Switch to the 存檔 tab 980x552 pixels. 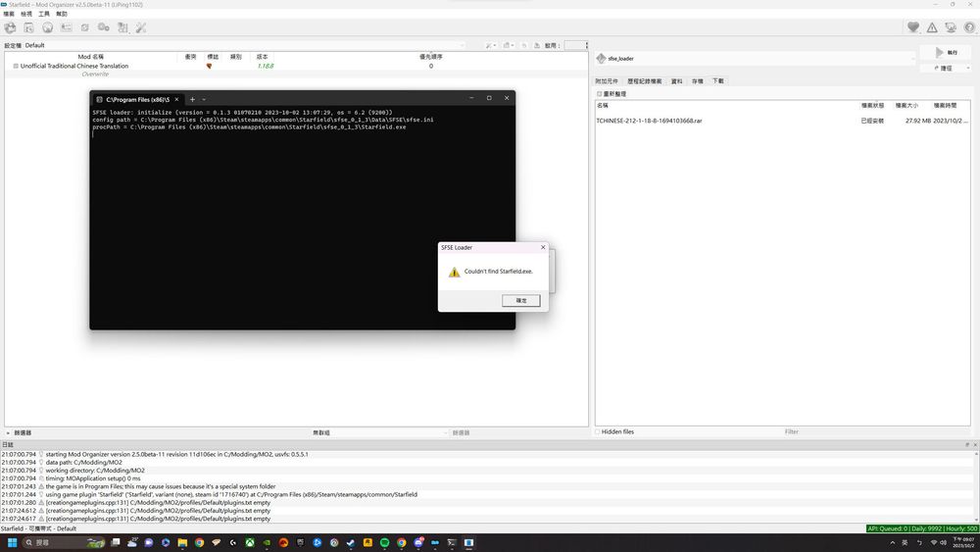(697, 81)
